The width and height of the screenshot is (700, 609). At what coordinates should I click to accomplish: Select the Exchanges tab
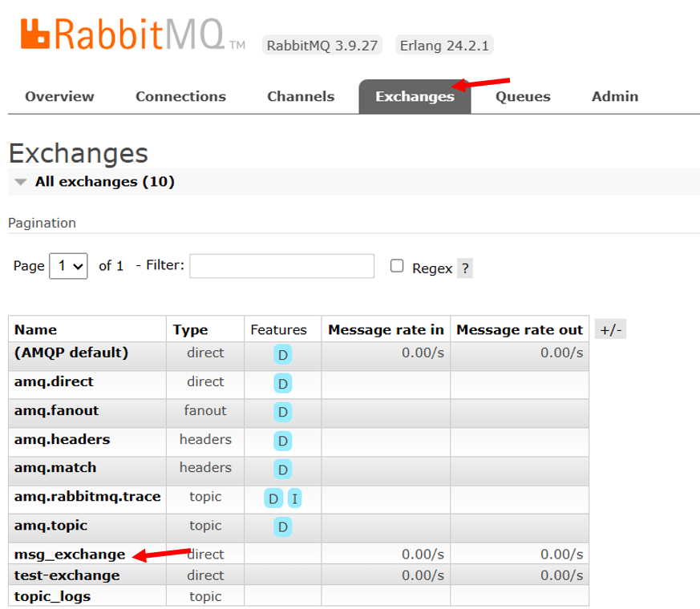[415, 96]
